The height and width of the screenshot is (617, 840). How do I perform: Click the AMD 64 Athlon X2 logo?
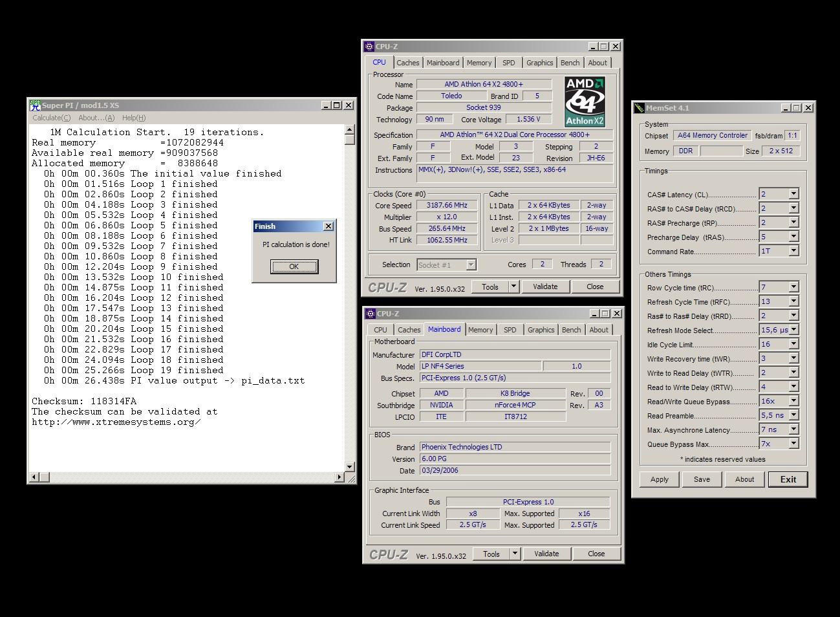585,102
